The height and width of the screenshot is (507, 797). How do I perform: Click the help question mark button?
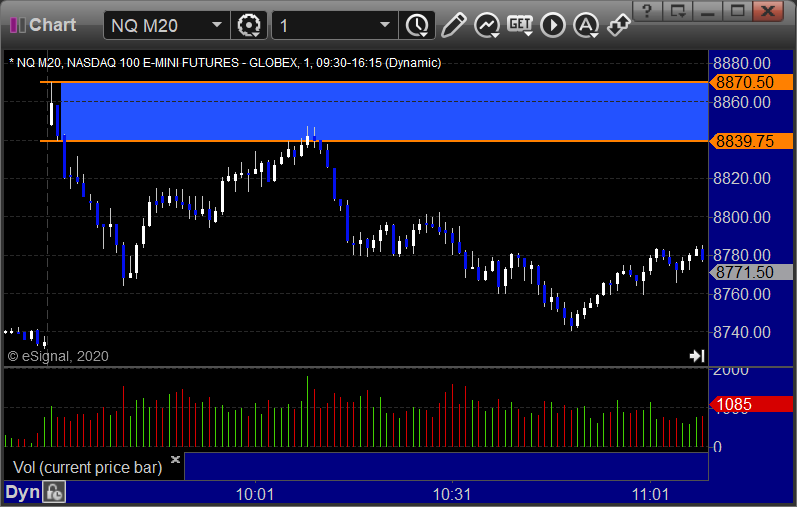click(x=647, y=11)
